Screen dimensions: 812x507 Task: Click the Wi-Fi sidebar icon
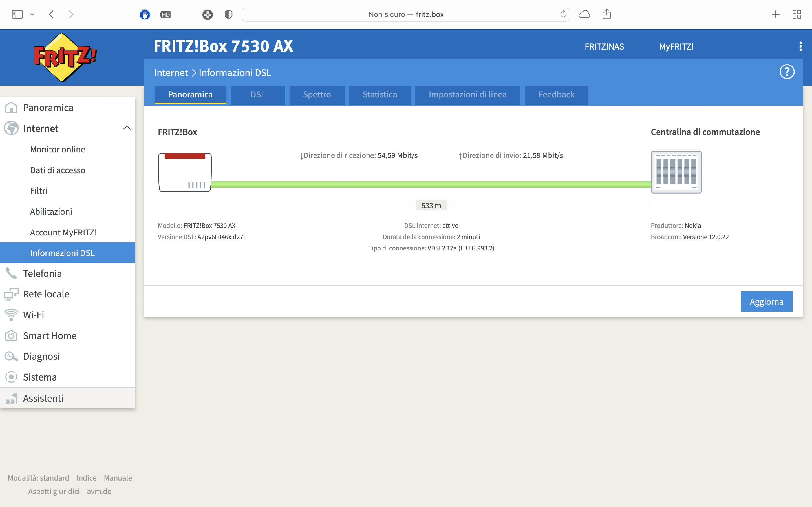(x=11, y=315)
